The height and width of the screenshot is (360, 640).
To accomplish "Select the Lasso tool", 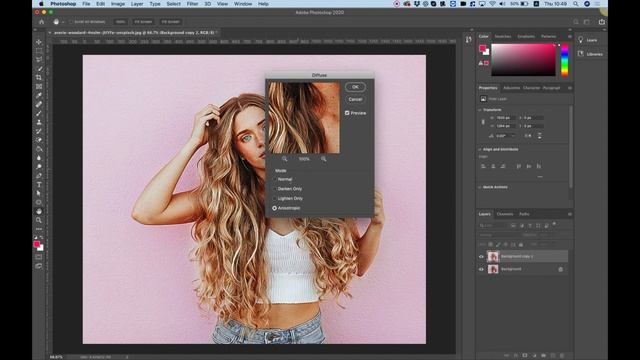I will pos(39,60).
